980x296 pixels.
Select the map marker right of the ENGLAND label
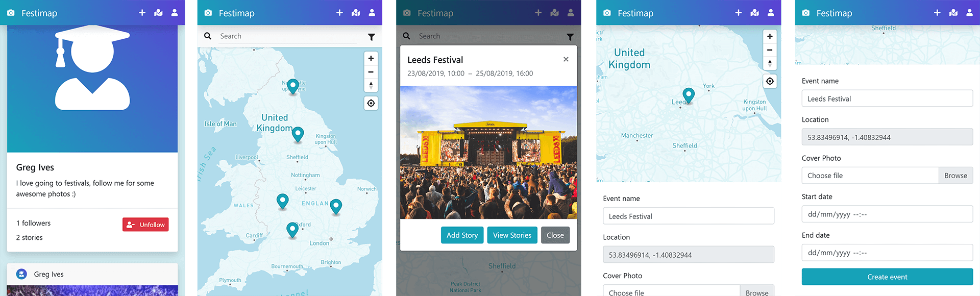pyautogui.click(x=336, y=206)
